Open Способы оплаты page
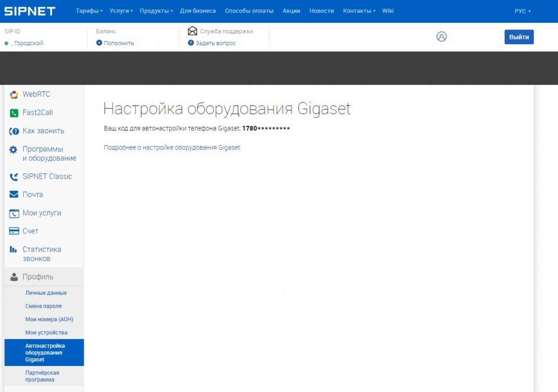Image resolution: width=558 pixels, height=392 pixels. 249,11
